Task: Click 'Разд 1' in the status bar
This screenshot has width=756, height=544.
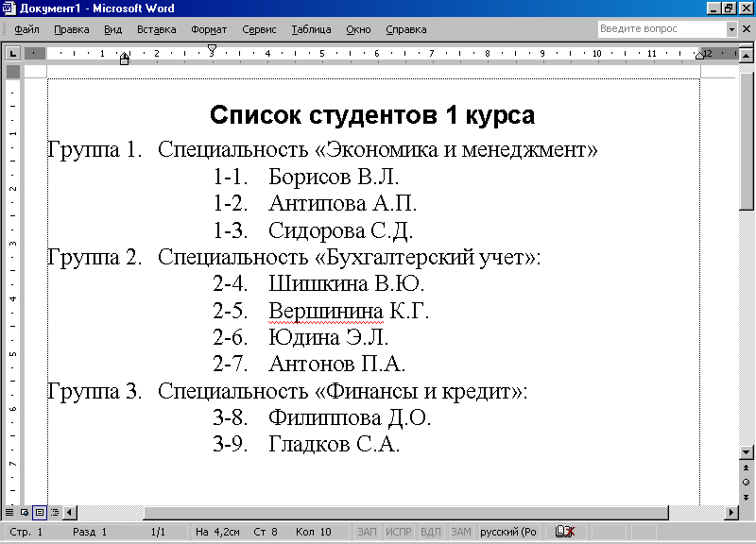Action: (x=90, y=532)
